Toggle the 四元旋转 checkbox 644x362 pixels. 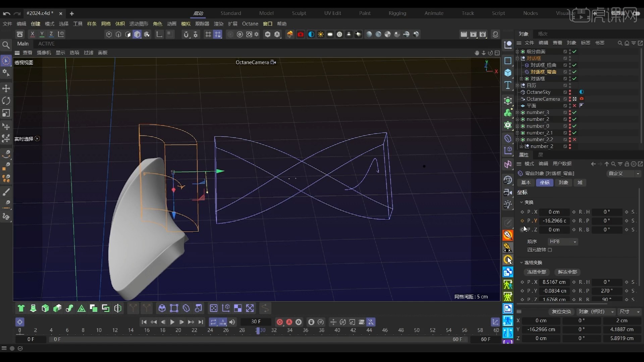[x=550, y=250]
